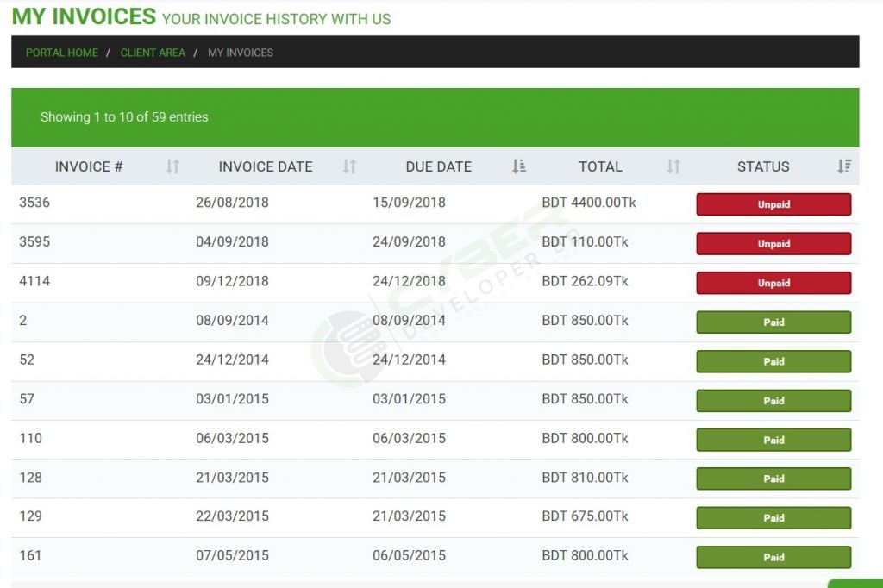Go to Client Area breadcrumb link
The width and height of the screenshot is (883, 588).
153,53
